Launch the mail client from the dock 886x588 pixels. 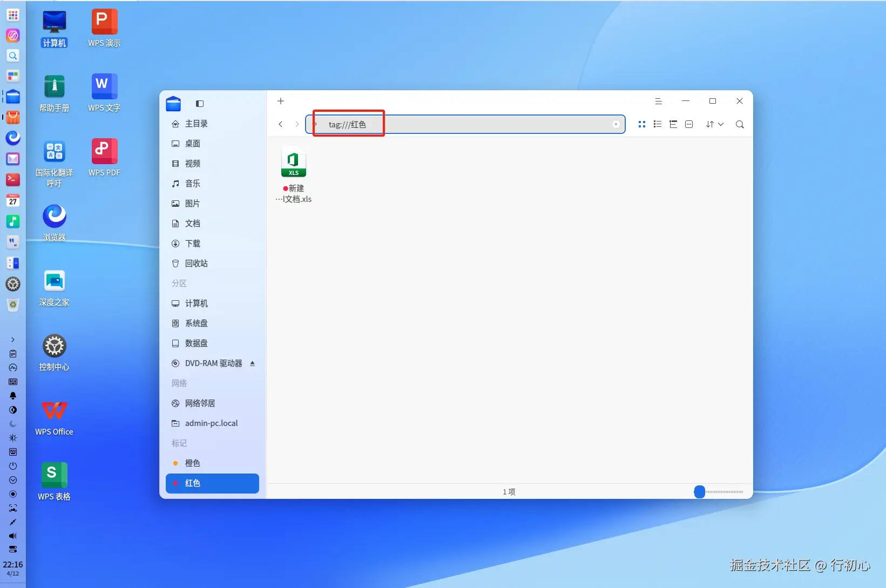(x=13, y=159)
